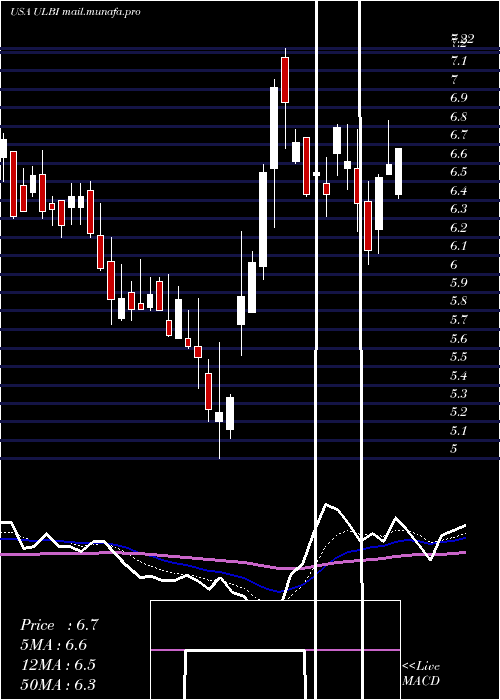Click the 6.3 price axis label

(459, 209)
